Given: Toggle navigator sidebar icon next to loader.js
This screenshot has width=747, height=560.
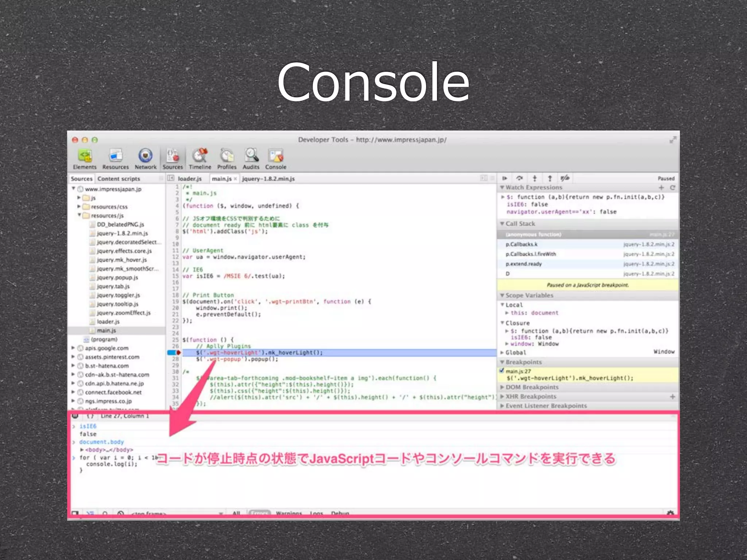Looking at the screenshot, I should (171, 178).
